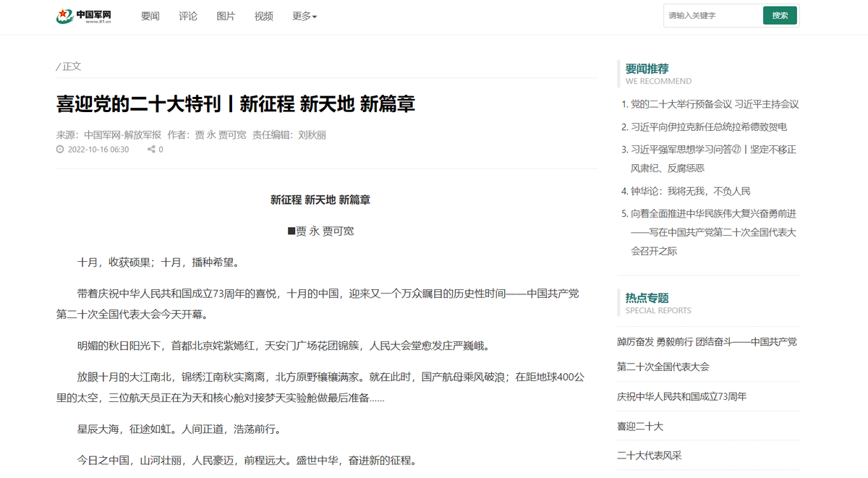Click the editor name 刘秋丽
The height and width of the screenshot is (478, 868).
312,135
